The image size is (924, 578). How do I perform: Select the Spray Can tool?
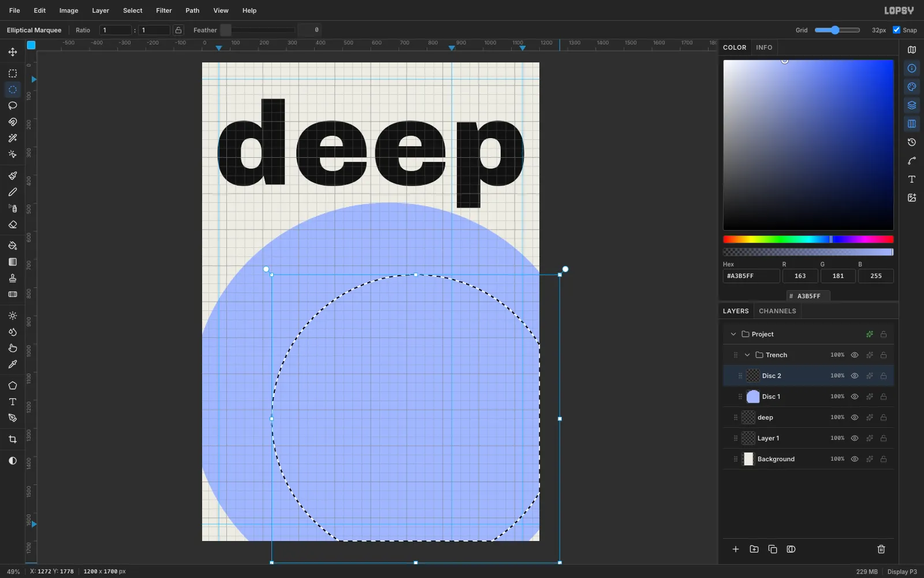click(13, 208)
